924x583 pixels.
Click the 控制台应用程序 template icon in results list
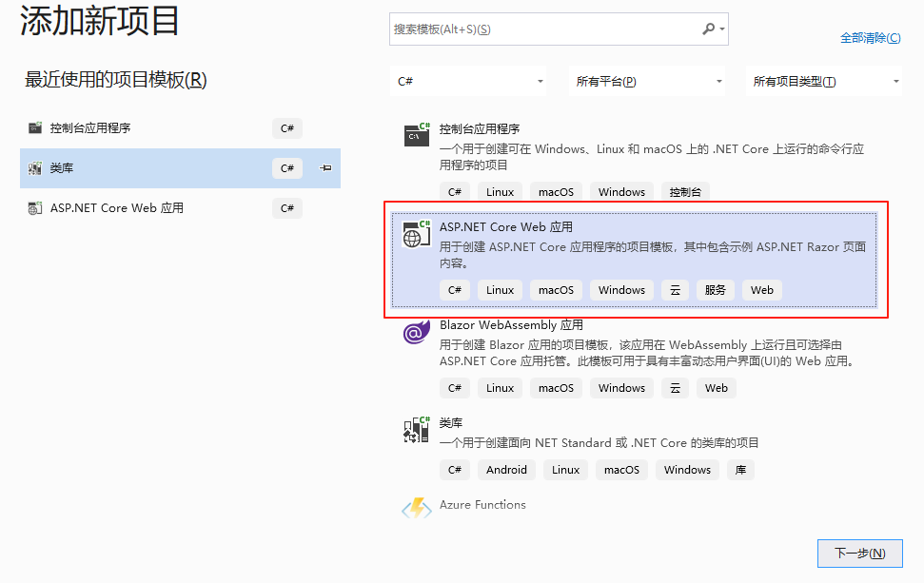[x=417, y=134]
